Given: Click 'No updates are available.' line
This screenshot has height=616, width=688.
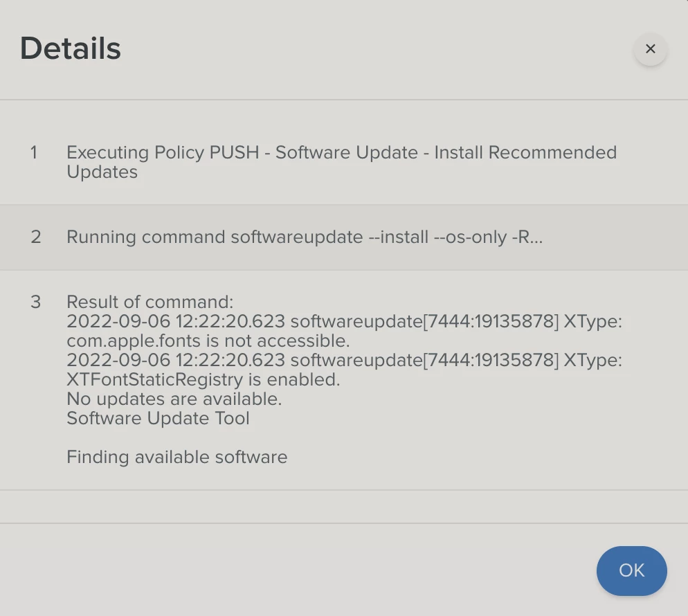Looking at the screenshot, I should 174,399.
